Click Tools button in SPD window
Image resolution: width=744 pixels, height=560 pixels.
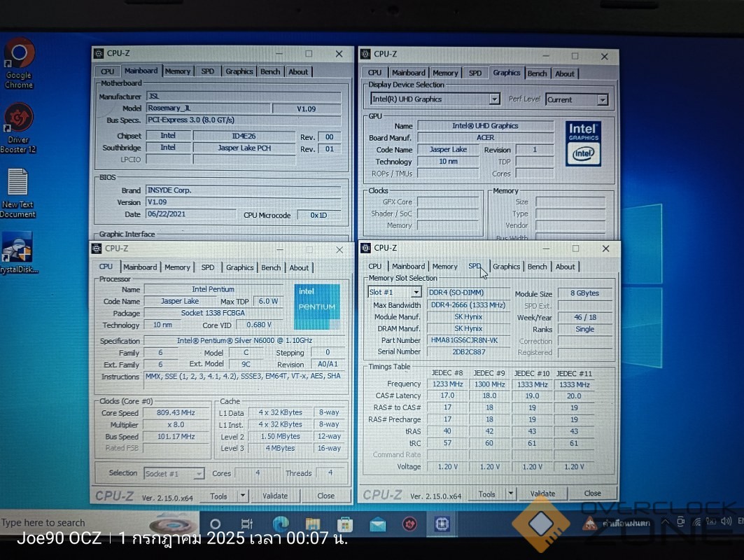click(x=486, y=494)
